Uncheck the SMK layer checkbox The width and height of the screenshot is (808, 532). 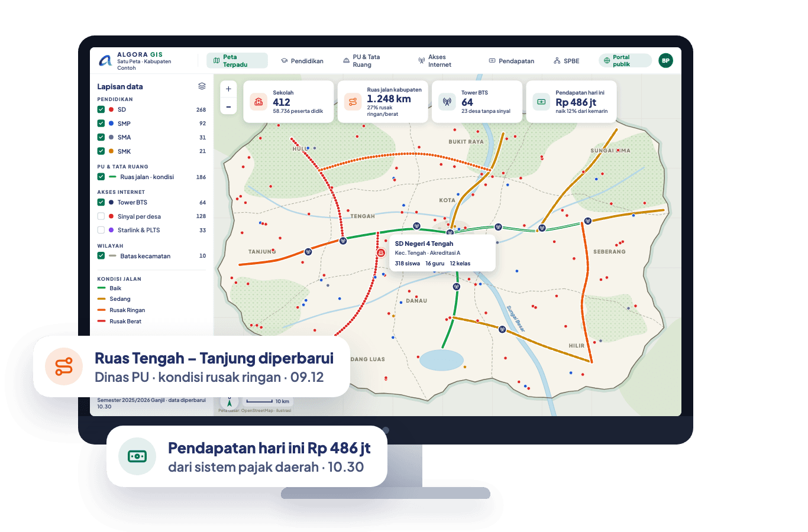[x=101, y=151]
